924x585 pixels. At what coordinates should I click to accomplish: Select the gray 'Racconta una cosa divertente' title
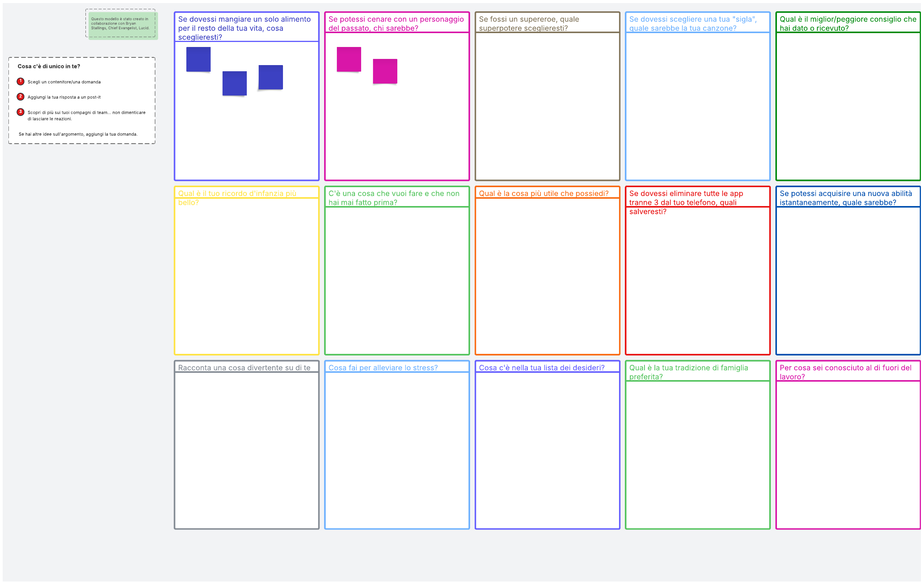pyautogui.click(x=244, y=367)
